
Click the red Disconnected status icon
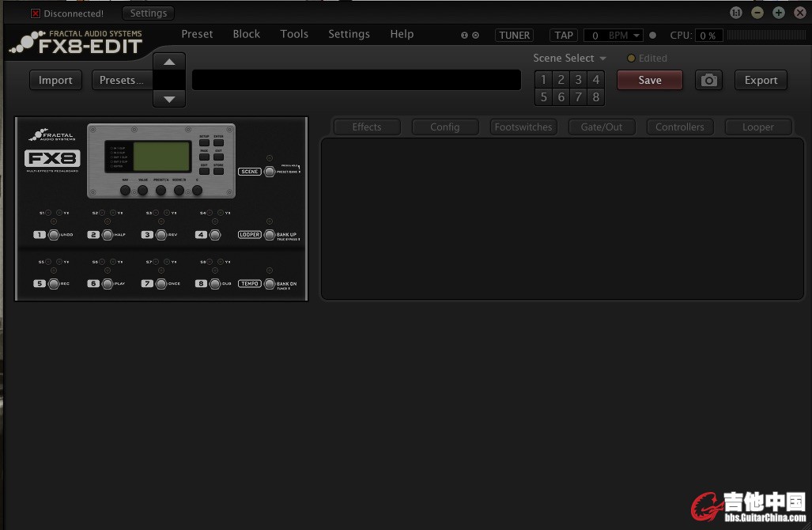pyautogui.click(x=36, y=13)
